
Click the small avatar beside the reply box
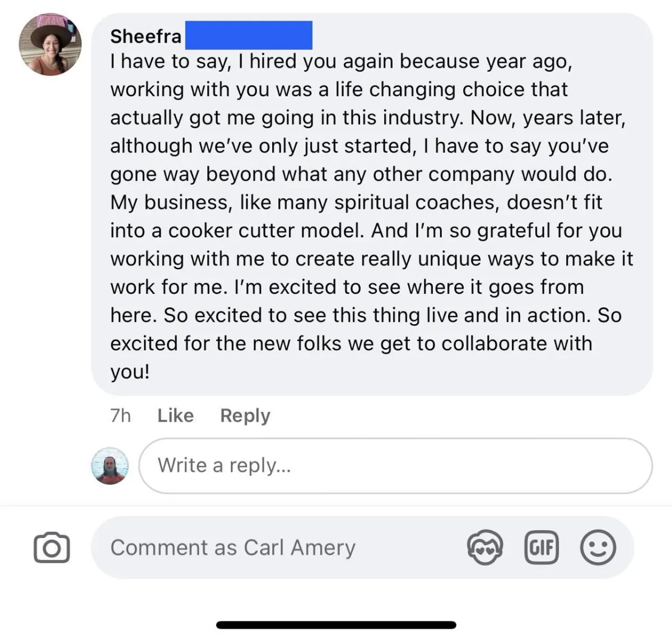click(110, 466)
